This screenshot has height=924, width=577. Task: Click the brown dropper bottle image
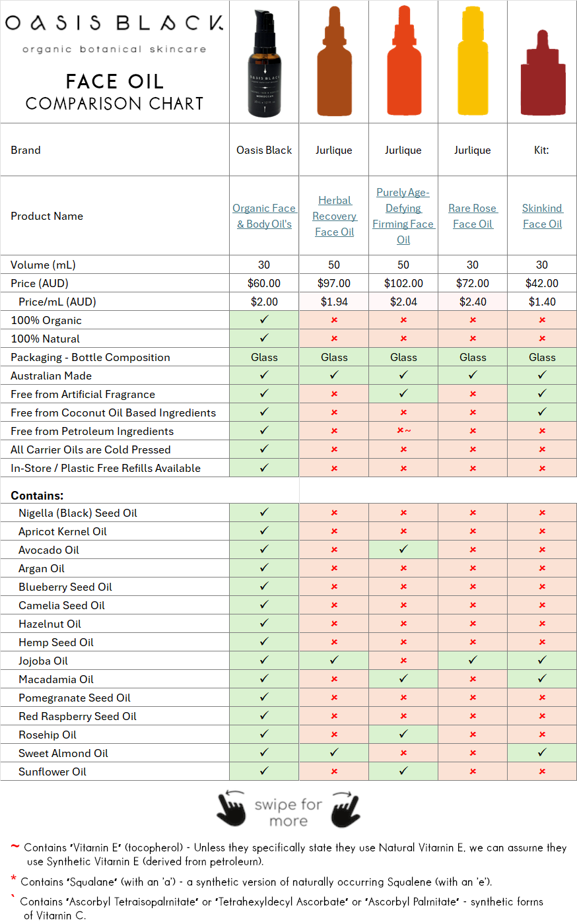point(334,61)
